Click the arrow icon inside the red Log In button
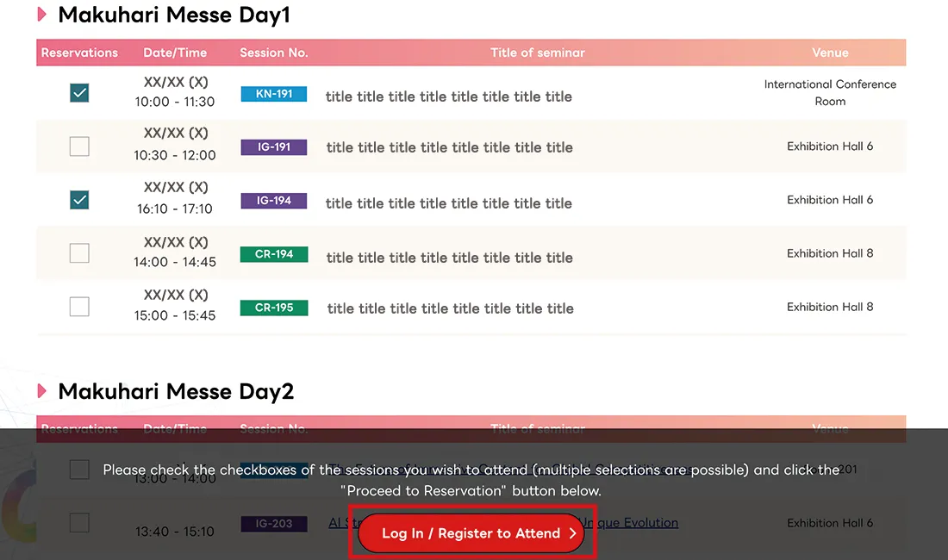 click(571, 532)
